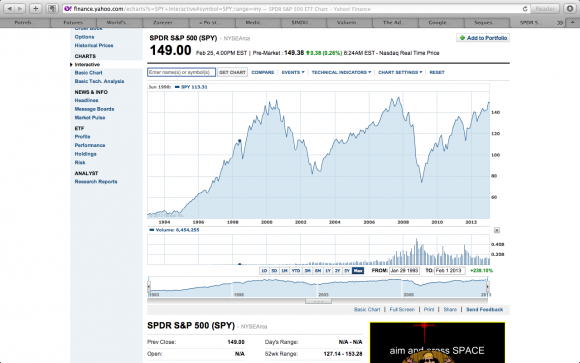Select the YTD range button
The image size is (580, 363).
point(296,271)
